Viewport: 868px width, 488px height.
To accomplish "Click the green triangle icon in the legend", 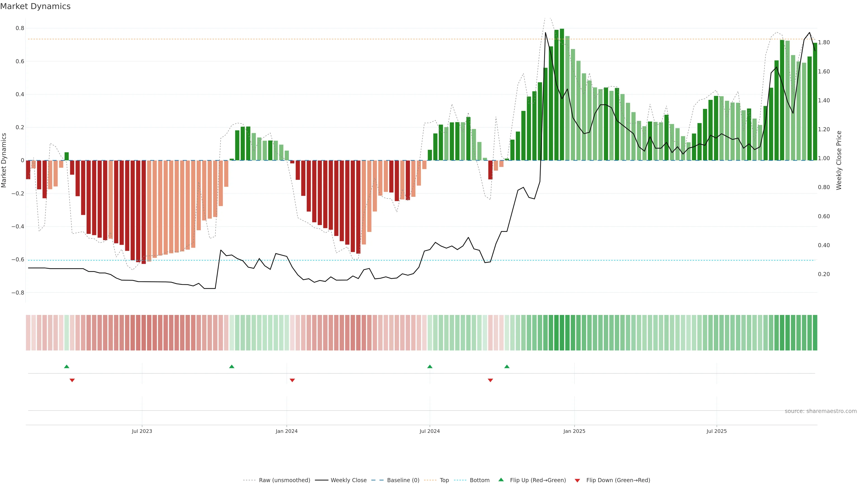I will coord(501,480).
